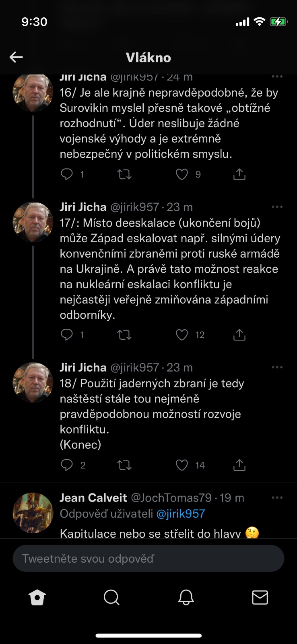The image size is (297, 644).
Task: Like tweet 18/ with 14 likes
Action: 182,465
